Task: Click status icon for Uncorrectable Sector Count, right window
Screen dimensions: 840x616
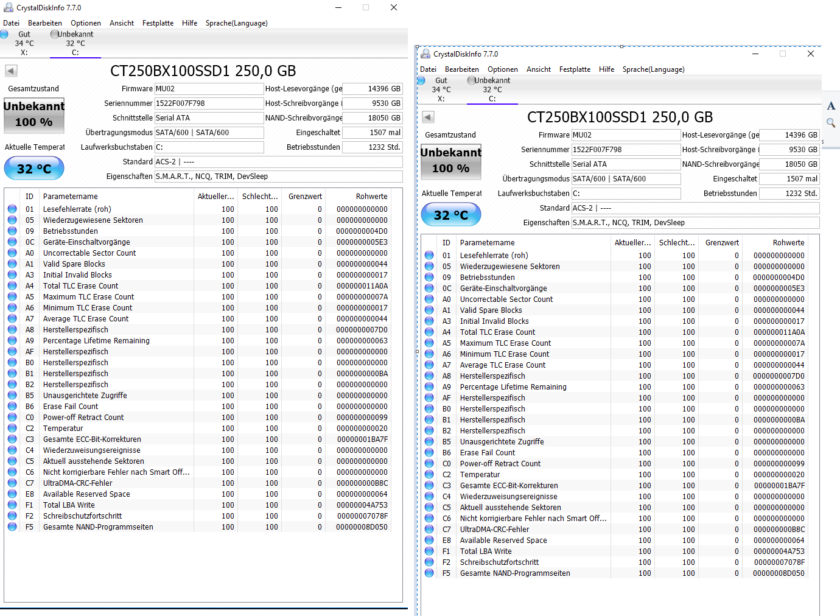Action: pyautogui.click(x=429, y=299)
